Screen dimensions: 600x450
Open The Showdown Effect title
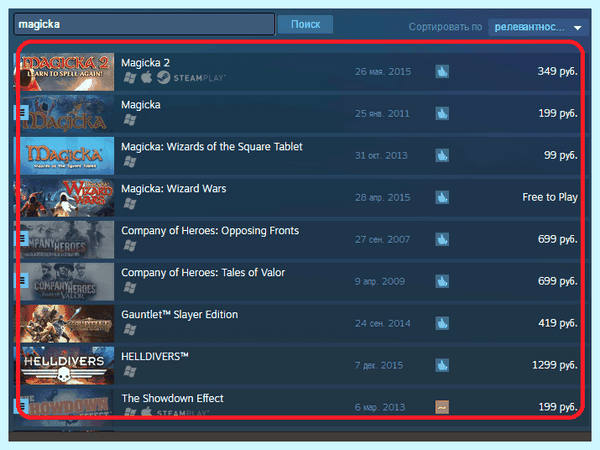tap(172, 398)
